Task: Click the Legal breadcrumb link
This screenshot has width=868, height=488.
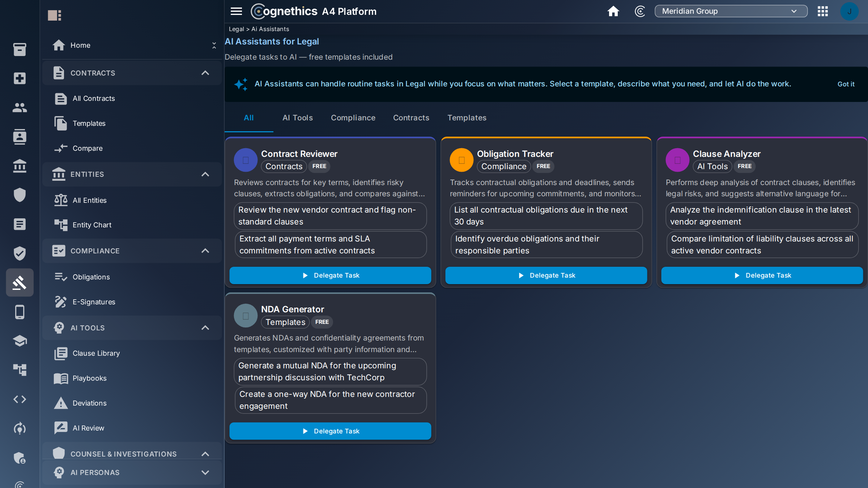Action: pos(236,29)
